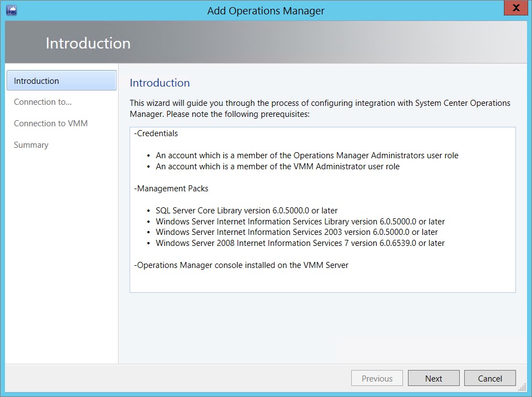Select the Operations Manager Administrators account line

[307, 155]
